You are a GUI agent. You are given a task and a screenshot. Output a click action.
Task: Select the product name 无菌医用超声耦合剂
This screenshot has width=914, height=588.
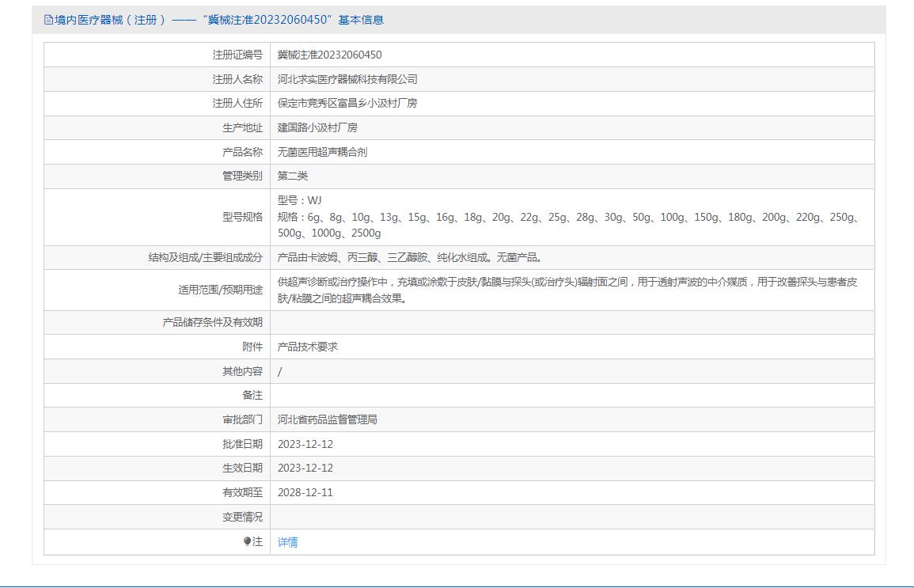pos(322,152)
